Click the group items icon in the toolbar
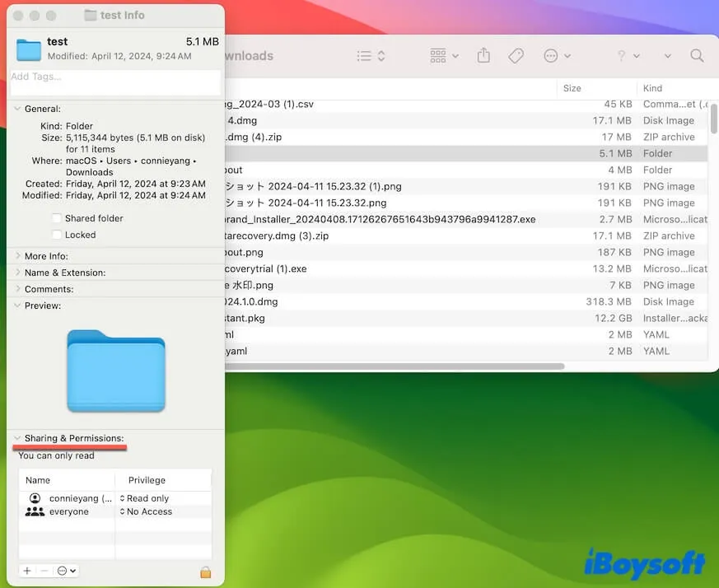The height and width of the screenshot is (588, 719). pyautogui.click(x=438, y=55)
